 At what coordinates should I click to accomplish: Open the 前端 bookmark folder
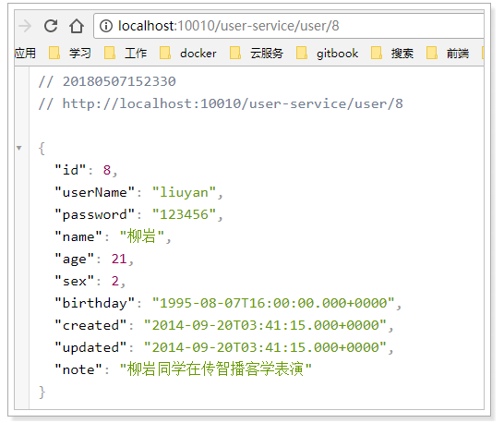point(448,53)
